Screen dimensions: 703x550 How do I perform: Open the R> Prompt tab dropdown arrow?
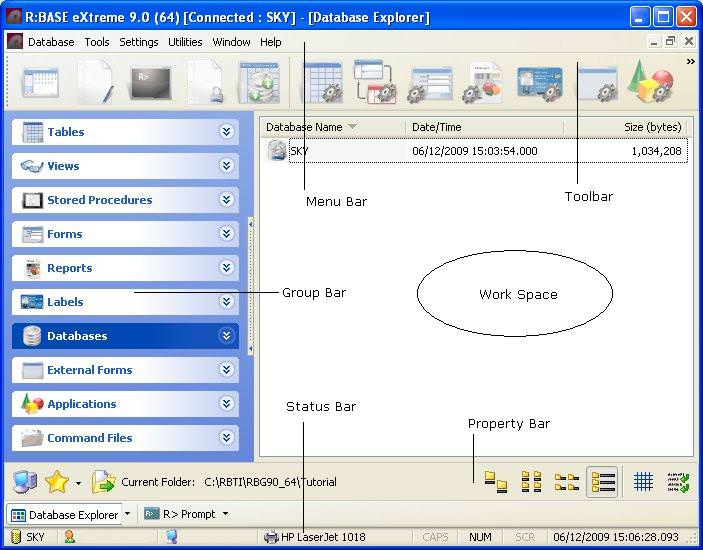coord(226,514)
